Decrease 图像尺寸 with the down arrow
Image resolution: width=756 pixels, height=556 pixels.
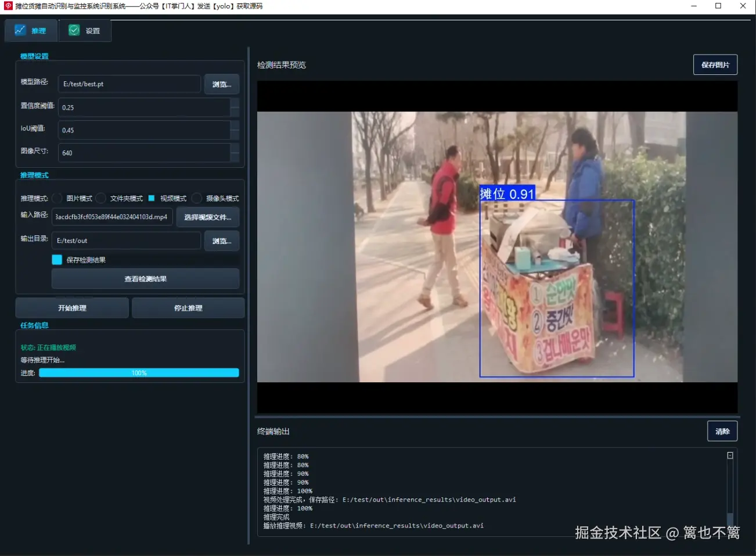[x=235, y=157]
